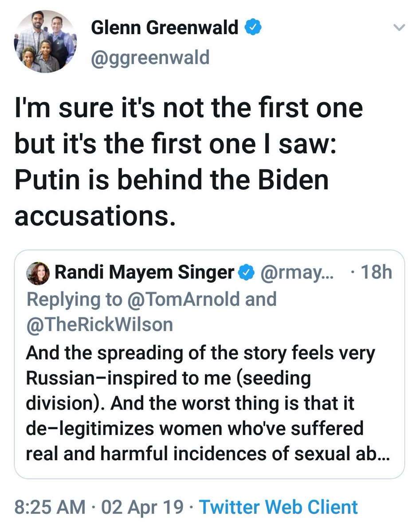Open Randi Mayem Singer's name link
Image resolution: width=416 pixels, height=532 pixels.
pyautogui.click(x=144, y=273)
